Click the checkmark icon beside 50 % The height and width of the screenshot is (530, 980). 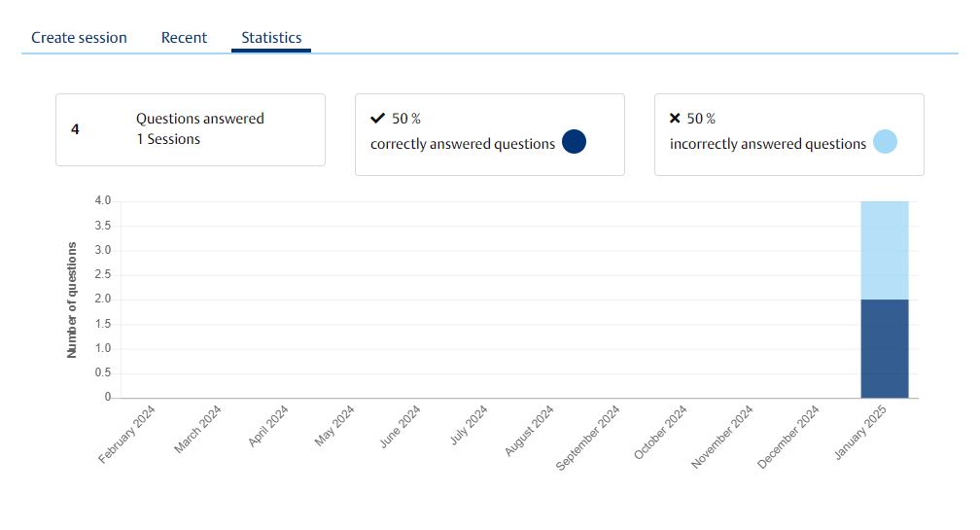(378, 119)
